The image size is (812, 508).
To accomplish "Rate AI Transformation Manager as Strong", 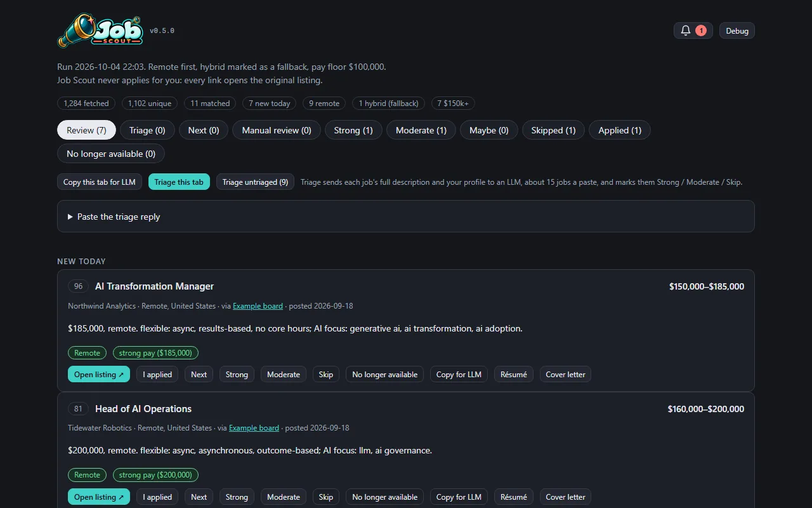I will tap(237, 375).
